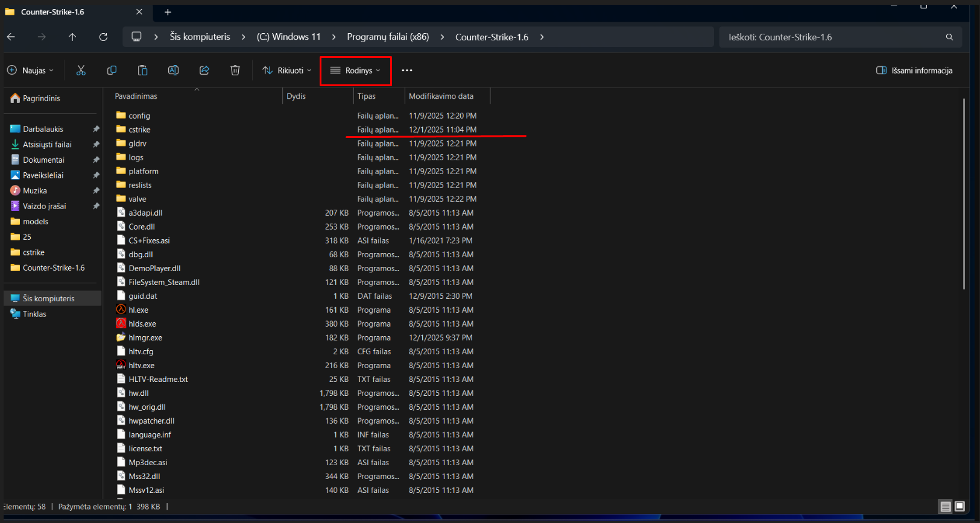Select the guid.dat file
The image size is (980, 523).
tap(143, 296)
